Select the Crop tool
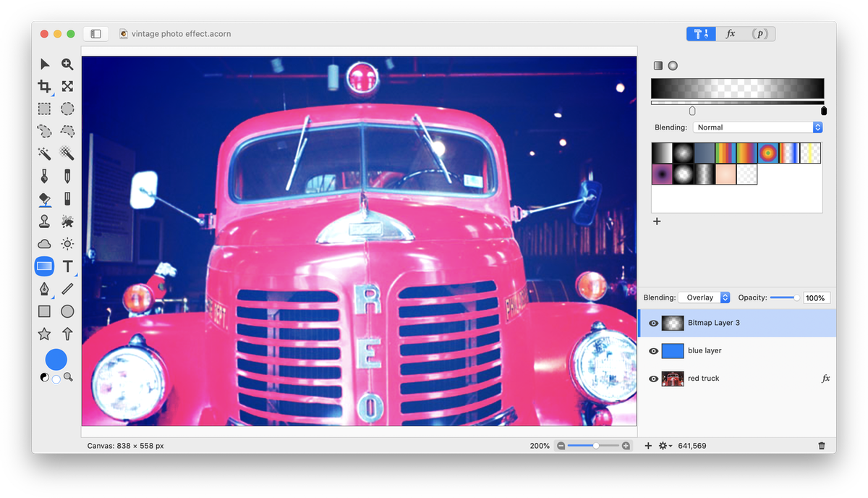This screenshot has height=498, width=868. (45, 87)
